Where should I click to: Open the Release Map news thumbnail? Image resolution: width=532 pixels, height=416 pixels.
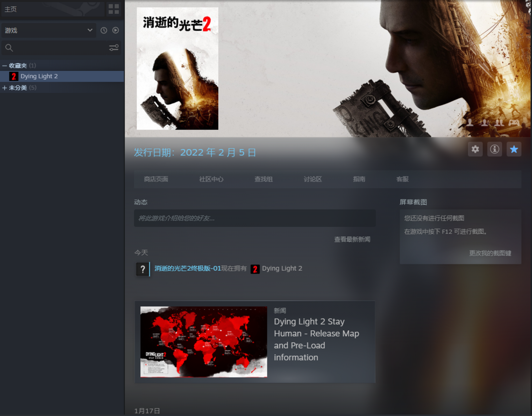click(203, 342)
